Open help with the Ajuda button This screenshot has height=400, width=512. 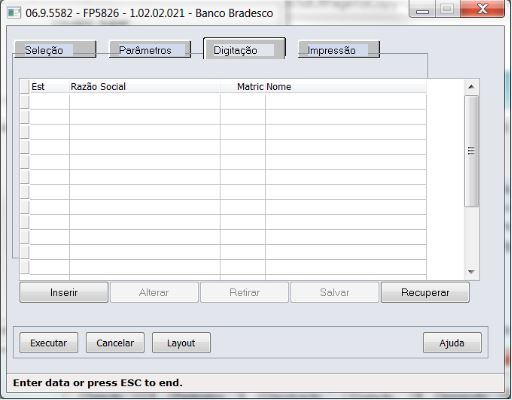[452, 343]
